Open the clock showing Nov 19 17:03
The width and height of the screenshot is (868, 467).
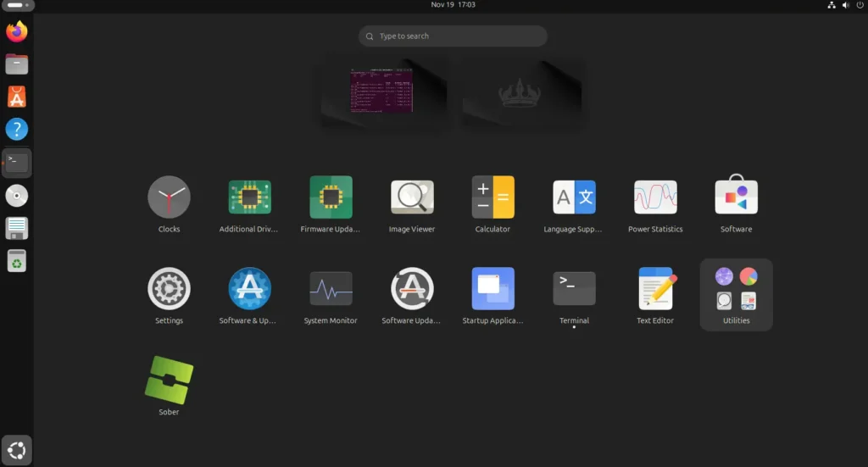[x=453, y=4]
